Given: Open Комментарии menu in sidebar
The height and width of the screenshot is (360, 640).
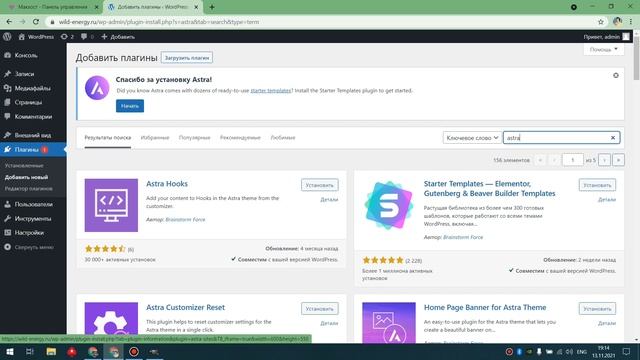Looking at the screenshot, I should point(33,117).
